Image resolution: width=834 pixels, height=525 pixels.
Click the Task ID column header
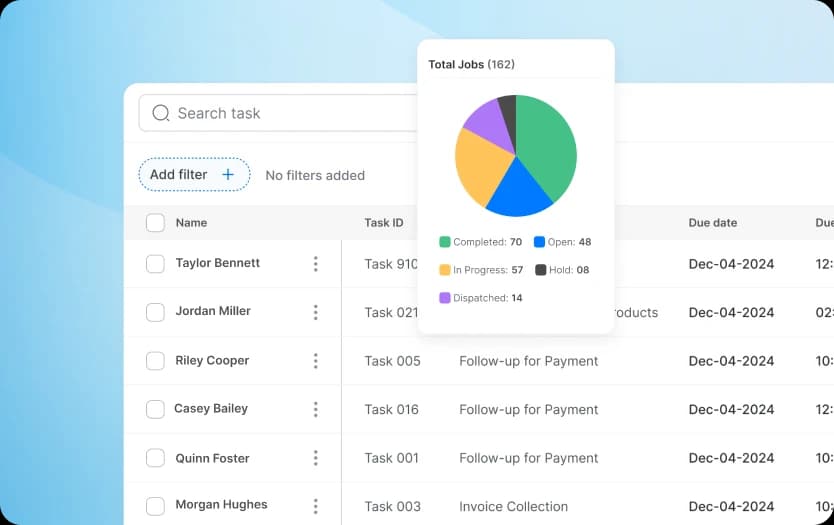coord(384,223)
